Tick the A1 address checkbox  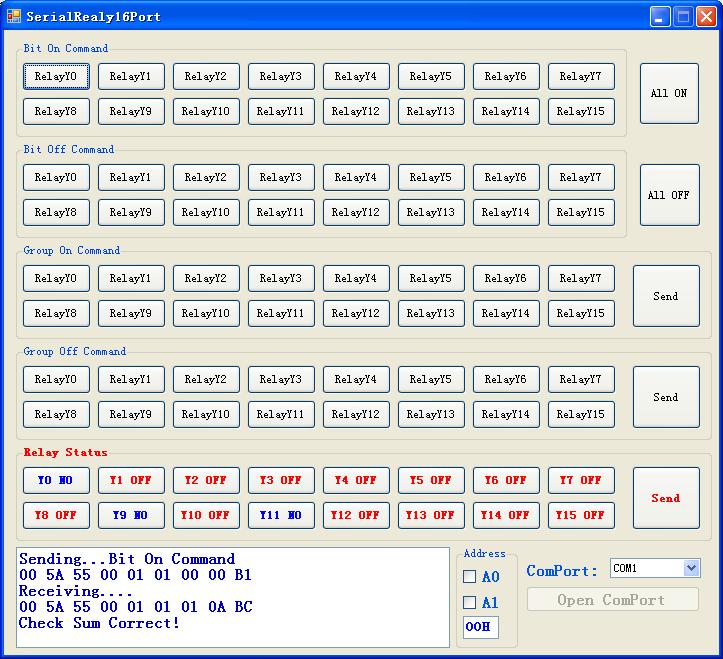(x=469, y=602)
